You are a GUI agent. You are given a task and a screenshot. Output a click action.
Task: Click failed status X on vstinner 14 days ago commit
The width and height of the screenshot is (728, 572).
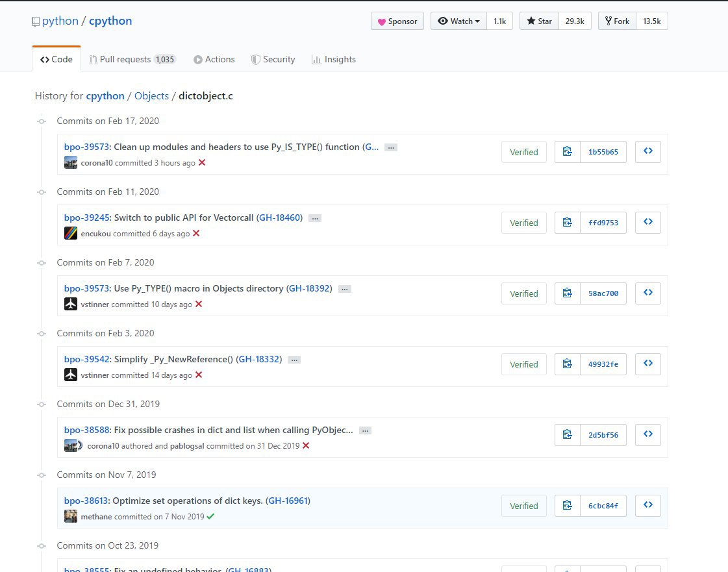click(199, 375)
